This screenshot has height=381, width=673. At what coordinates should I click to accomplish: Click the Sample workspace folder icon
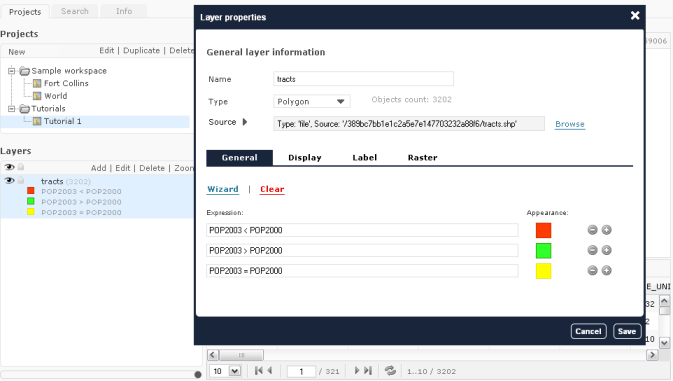24,71
